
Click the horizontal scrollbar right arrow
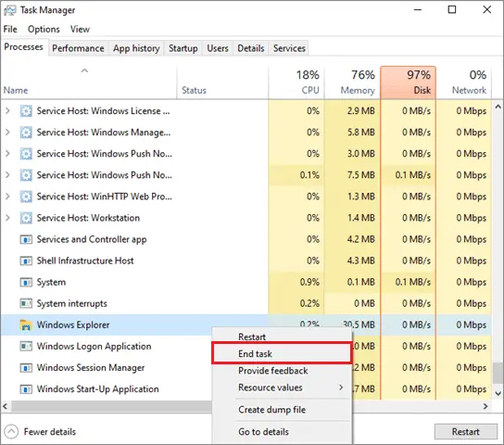point(485,406)
